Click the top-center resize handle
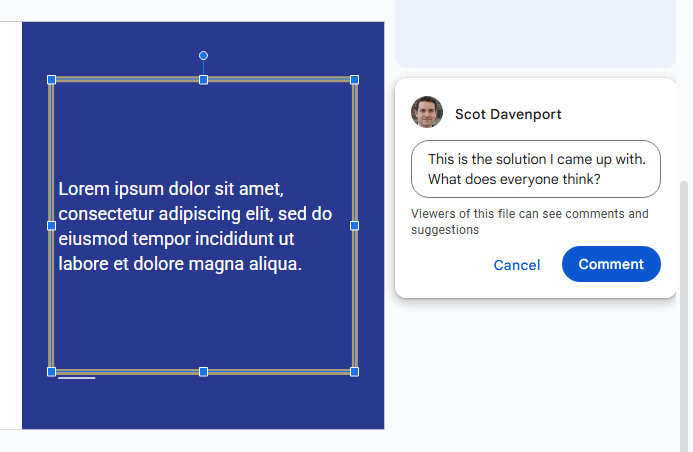693x452 pixels. (x=203, y=79)
